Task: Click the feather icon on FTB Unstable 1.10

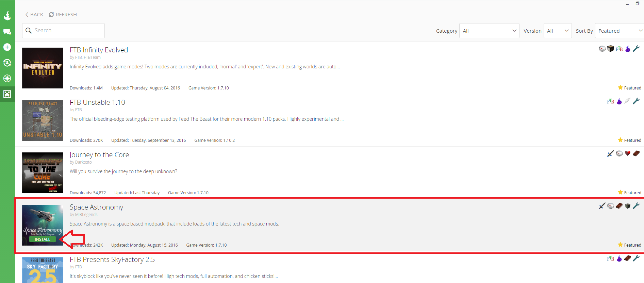Action: 627,101
